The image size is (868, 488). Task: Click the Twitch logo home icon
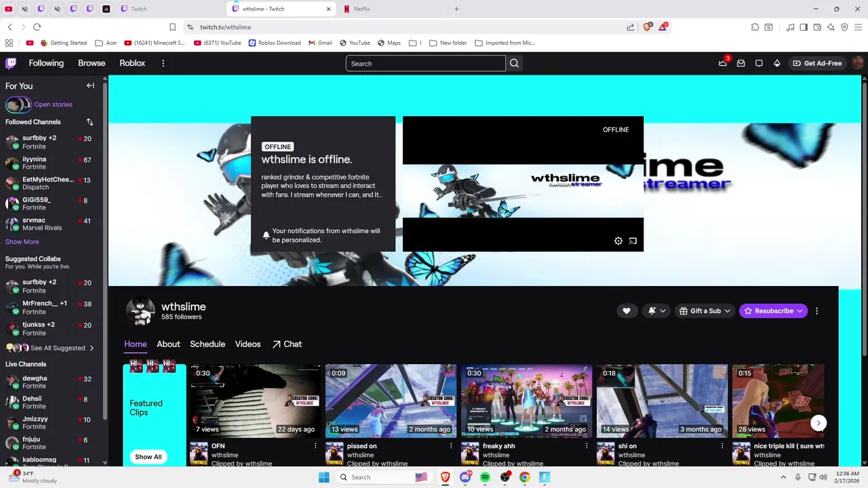click(x=11, y=63)
